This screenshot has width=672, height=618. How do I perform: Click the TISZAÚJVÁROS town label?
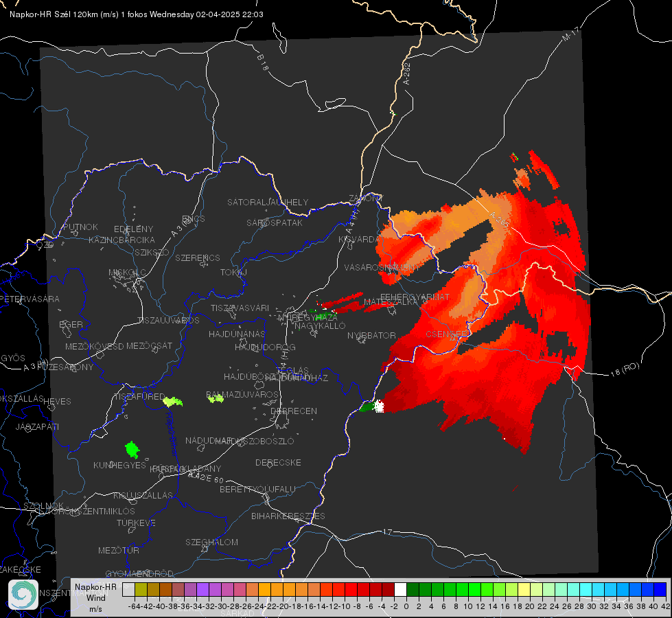coord(168,321)
